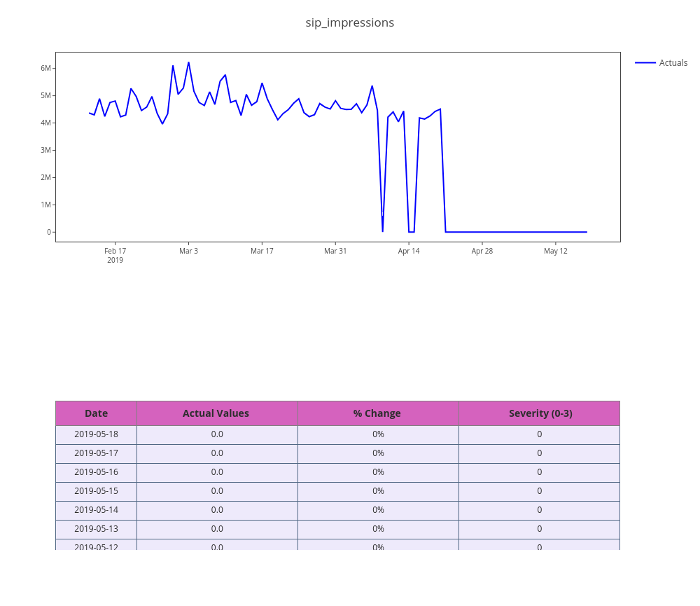Screen dimensions: 700x606
Task: Toggle the Actuals trace in the legend
Action: [x=673, y=63]
